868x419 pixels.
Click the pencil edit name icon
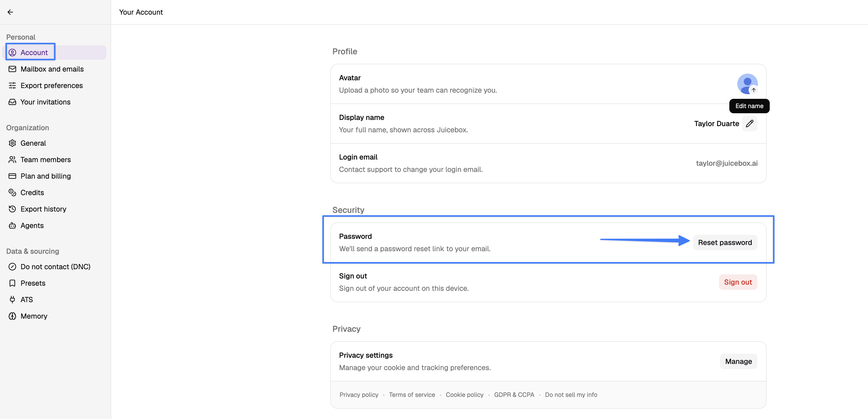coord(749,124)
